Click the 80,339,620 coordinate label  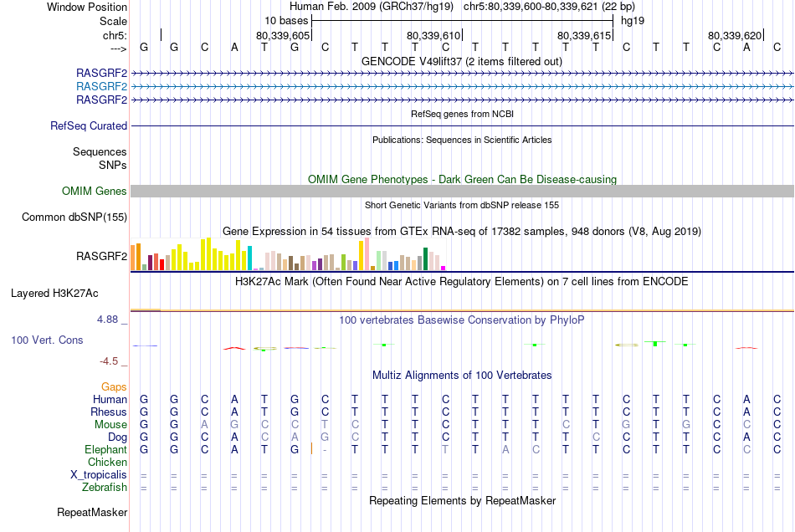pyautogui.click(x=735, y=35)
